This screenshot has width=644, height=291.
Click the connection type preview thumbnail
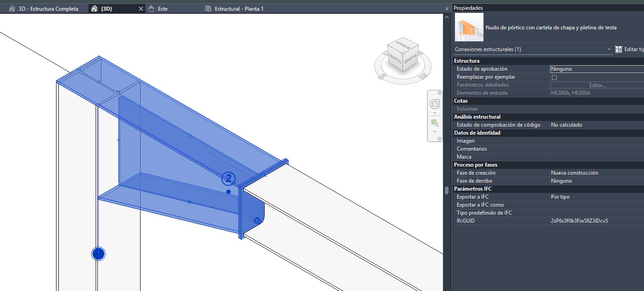point(469,28)
